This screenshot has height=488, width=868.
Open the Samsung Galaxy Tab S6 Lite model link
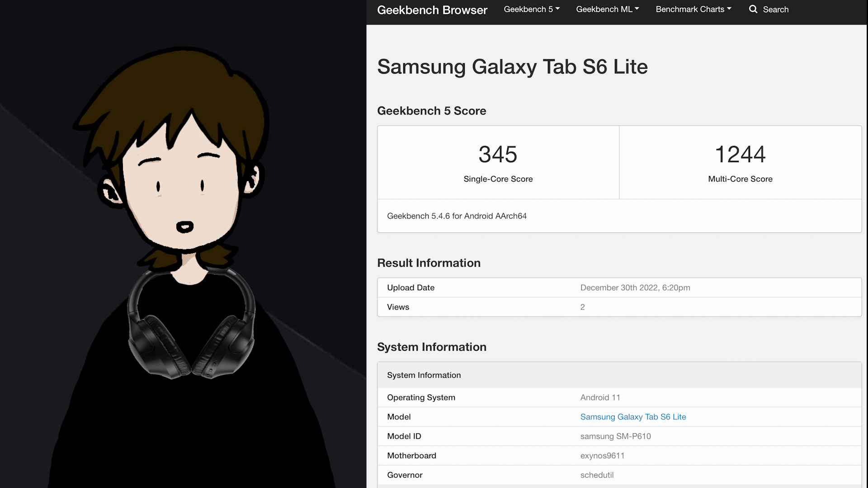[633, 417]
